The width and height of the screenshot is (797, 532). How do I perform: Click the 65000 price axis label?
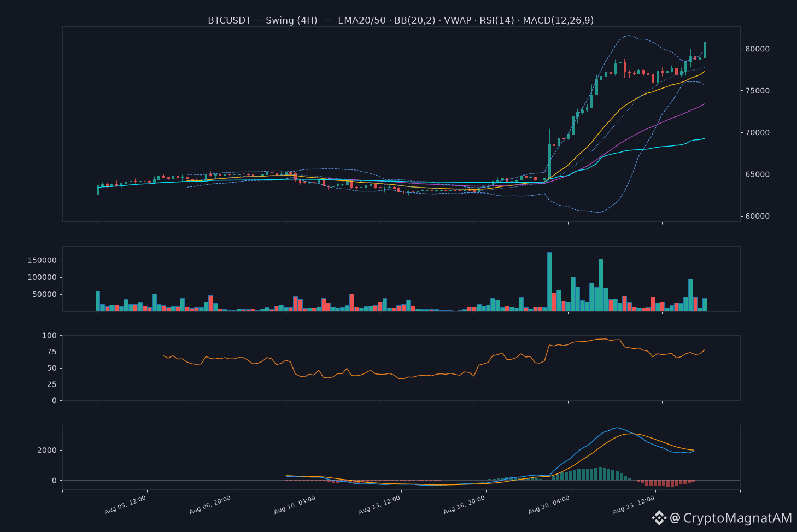[758, 174]
